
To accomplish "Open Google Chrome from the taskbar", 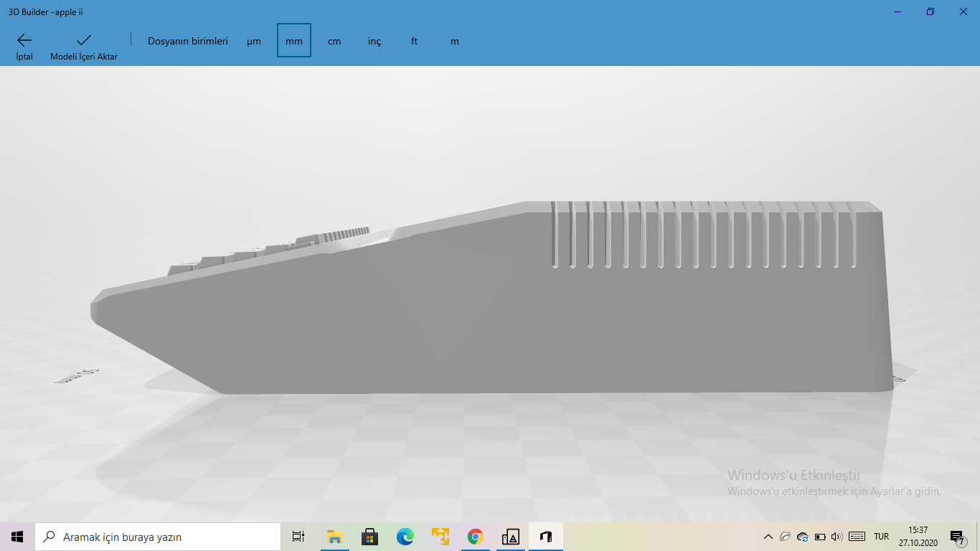I will pyautogui.click(x=475, y=536).
